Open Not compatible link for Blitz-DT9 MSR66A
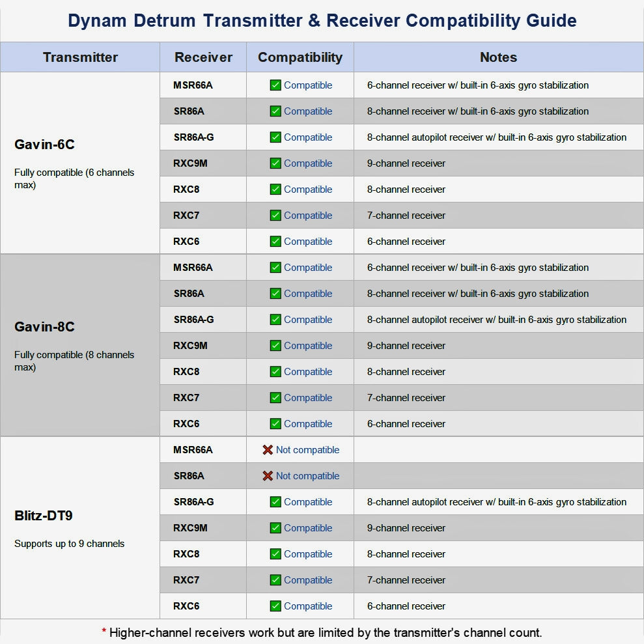 pyautogui.click(x=307, y=450)
